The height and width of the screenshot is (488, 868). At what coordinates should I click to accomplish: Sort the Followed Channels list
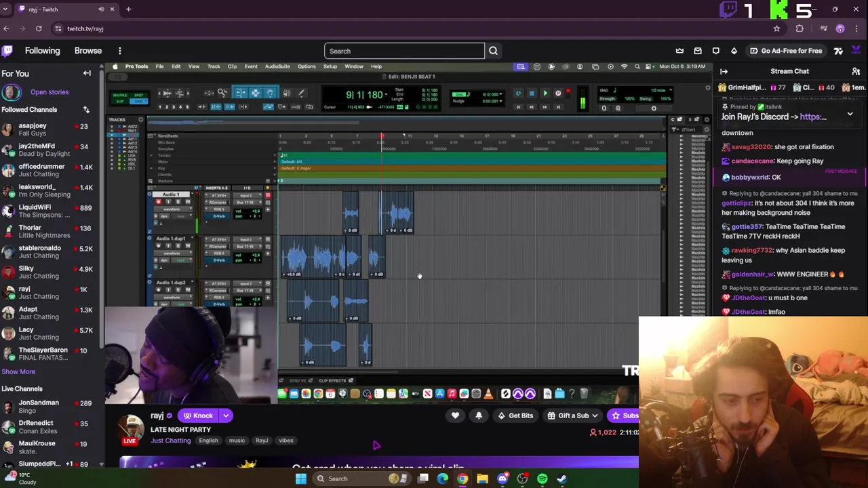coord(86,110)
